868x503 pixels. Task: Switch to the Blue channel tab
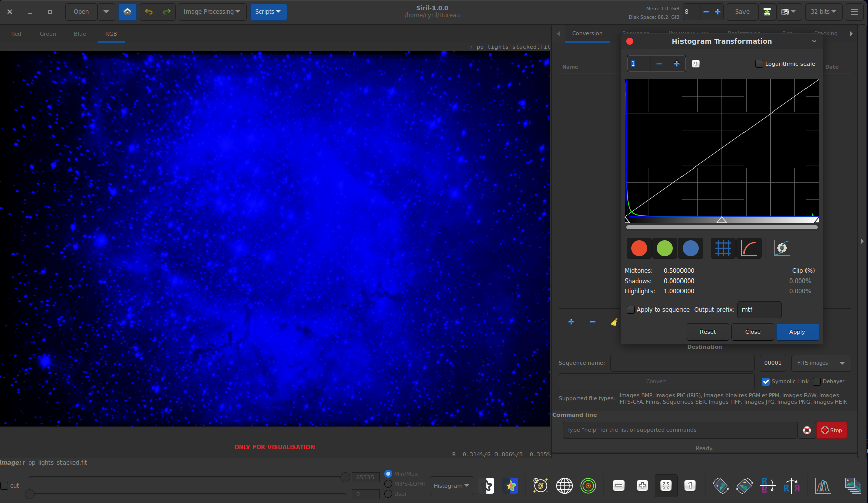(80, 34)
